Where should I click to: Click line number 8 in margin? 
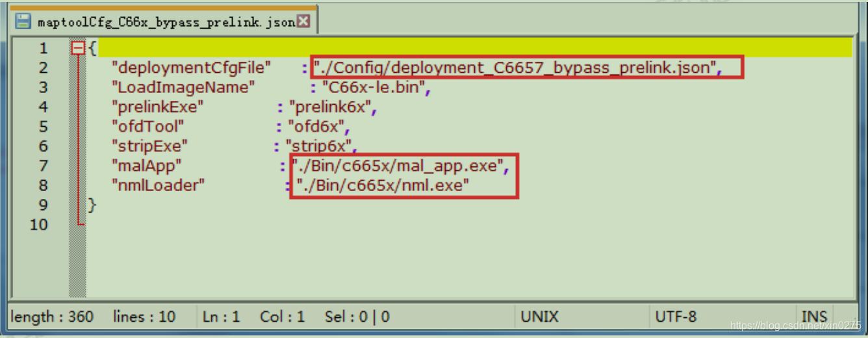click(x=43, y=185)
